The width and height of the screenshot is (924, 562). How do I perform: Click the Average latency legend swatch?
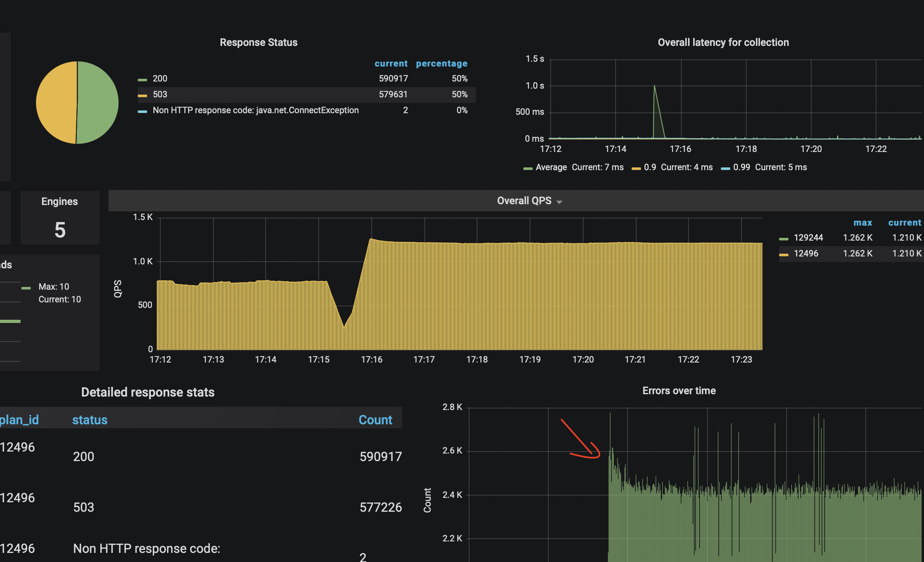pyautogui.click(x=528, y=169)
